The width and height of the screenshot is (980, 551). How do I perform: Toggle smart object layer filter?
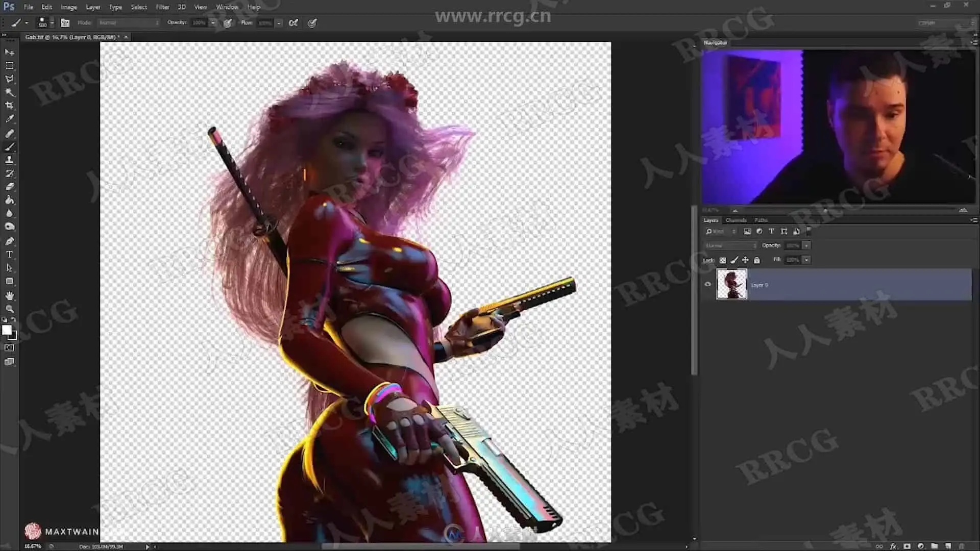pos(796,231)
